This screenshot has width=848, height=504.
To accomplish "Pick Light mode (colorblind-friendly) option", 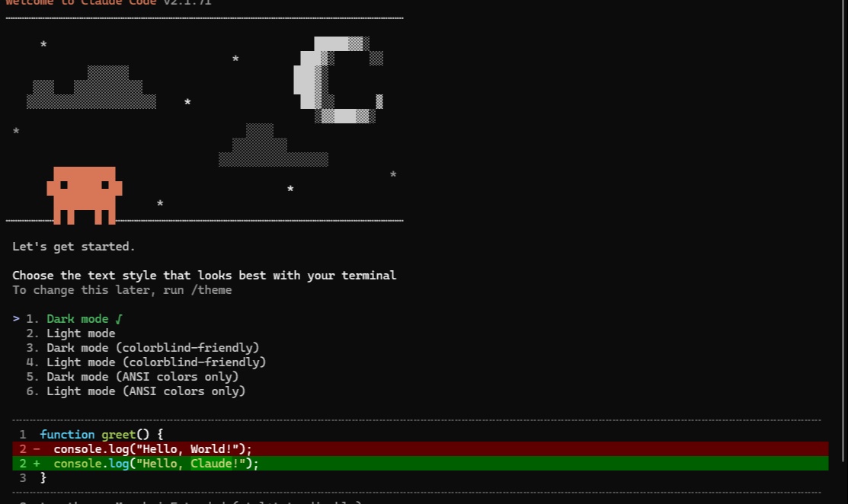I will 155,362.
